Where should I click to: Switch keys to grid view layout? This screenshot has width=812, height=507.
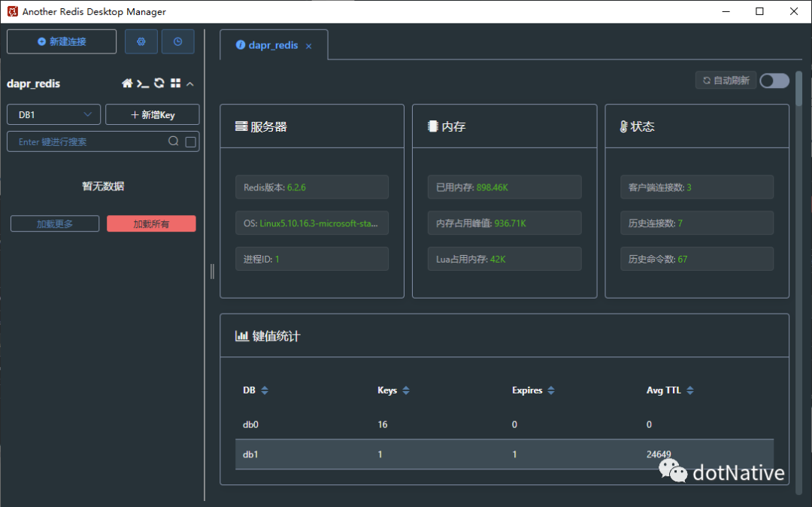pos(174,83)
